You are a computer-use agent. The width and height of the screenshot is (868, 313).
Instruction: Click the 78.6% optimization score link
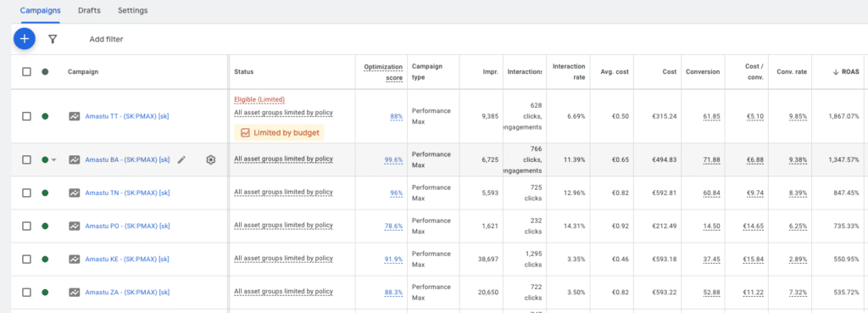[x=393, y=226]
